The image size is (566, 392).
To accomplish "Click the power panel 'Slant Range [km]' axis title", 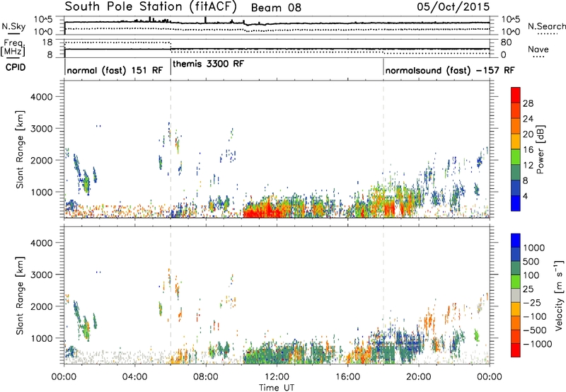I will (x=20, y=149).
